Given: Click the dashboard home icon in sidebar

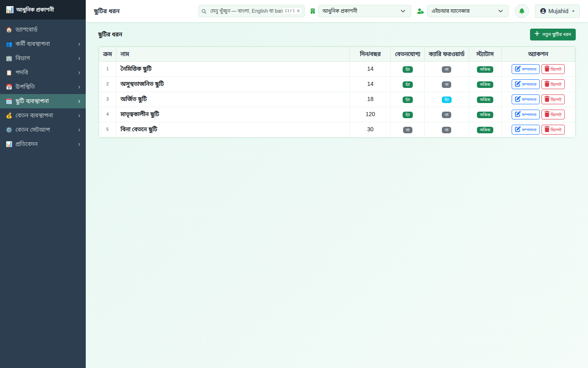Looking at the screenshot, I should [9, 30].
